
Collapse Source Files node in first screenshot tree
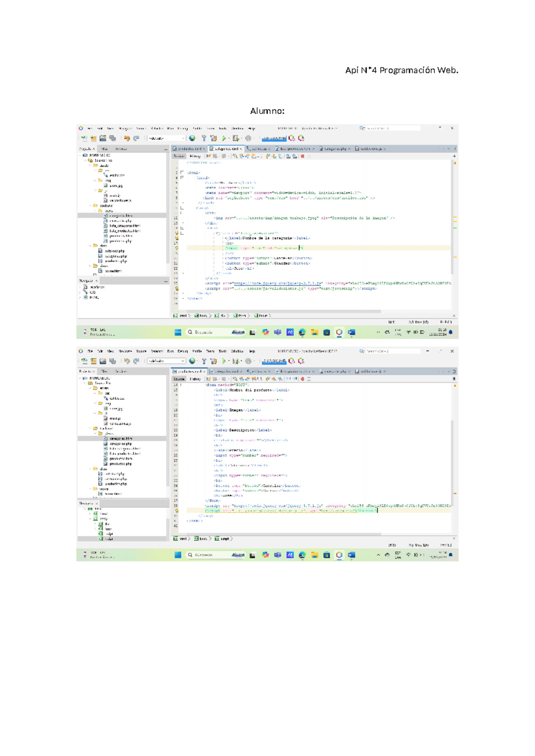coord(86,160)
